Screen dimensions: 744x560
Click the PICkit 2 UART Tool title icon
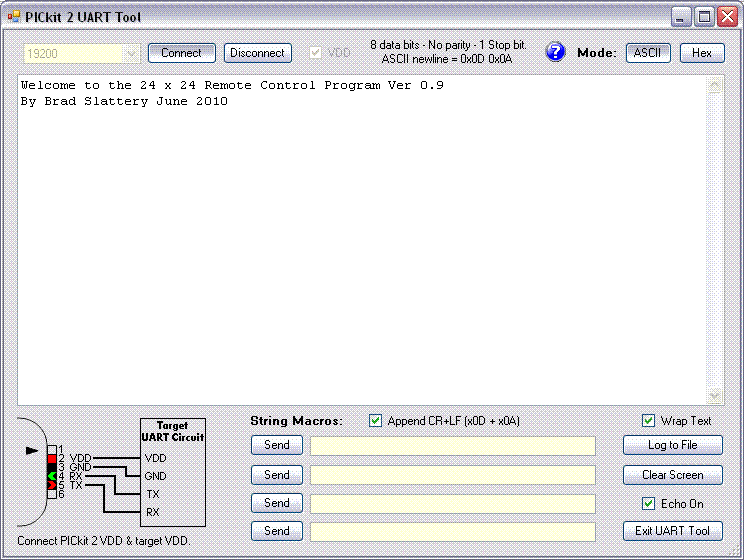pyautogui.click(x=14, y=17)
